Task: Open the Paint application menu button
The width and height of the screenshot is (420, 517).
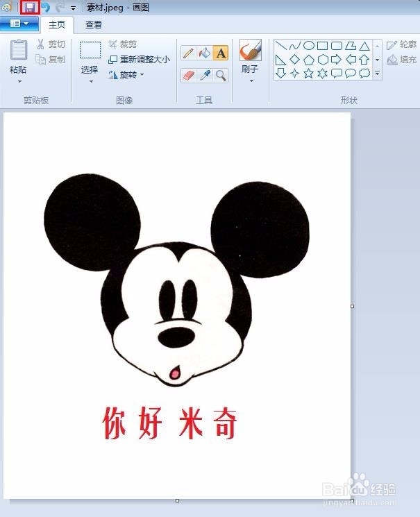Action: tap(19, 24)
